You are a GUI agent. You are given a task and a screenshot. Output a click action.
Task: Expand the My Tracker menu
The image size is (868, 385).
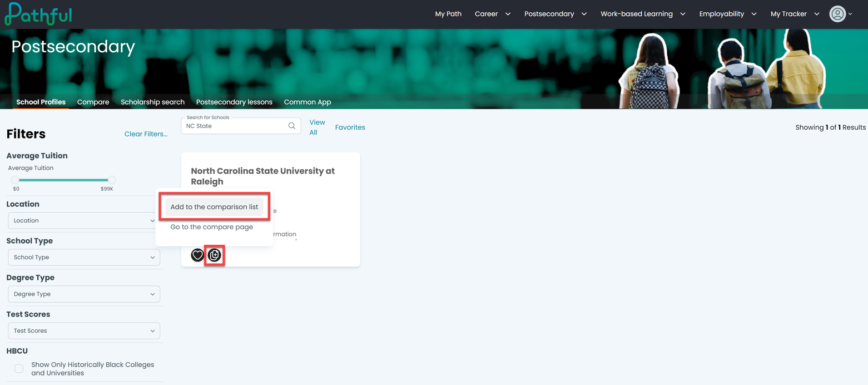(x=795, y=14)
